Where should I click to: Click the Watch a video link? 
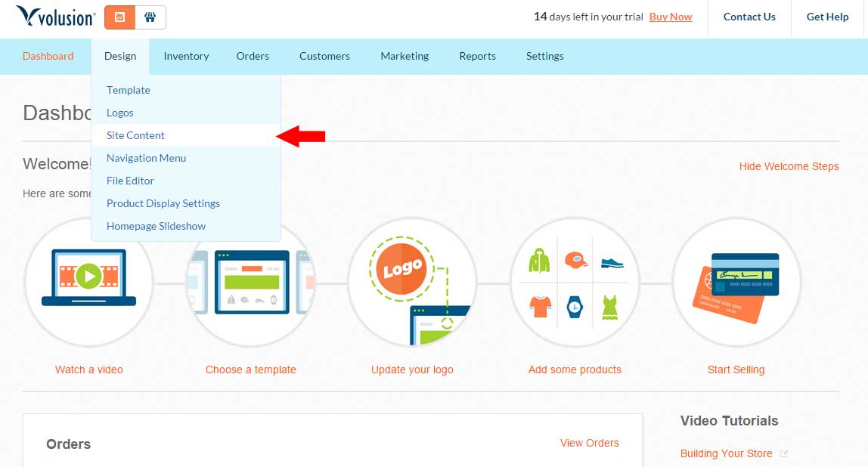[x=88, y=370]
